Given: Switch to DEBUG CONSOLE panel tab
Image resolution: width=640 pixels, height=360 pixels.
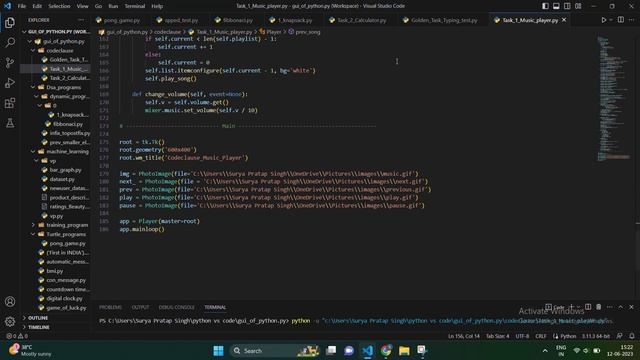Looking at the screenshot, I should 176,307.
